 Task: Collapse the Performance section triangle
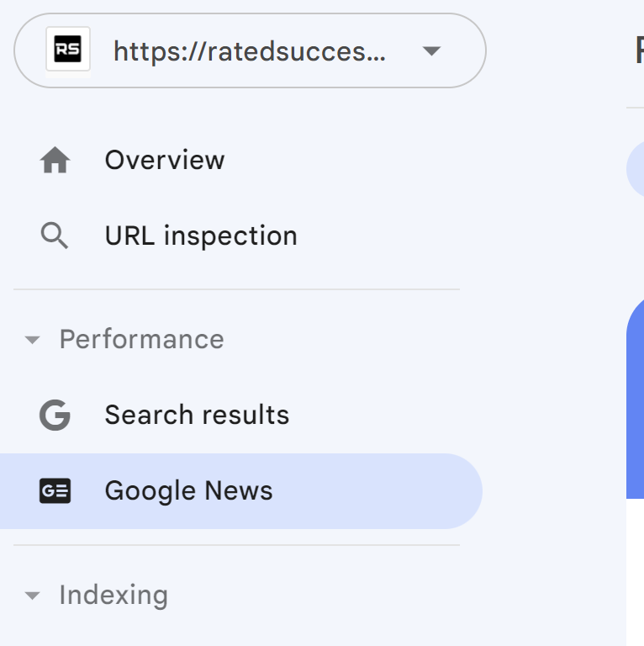pos(32,340)
